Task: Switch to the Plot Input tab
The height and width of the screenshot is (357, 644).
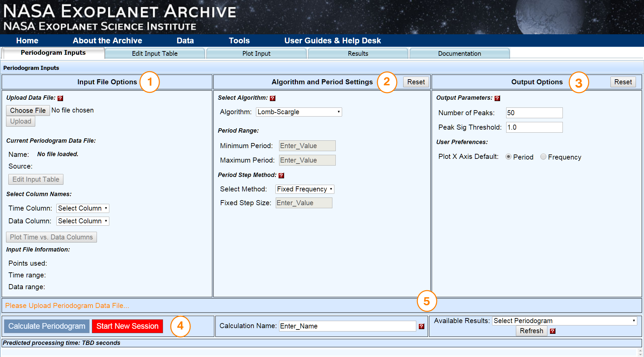Action: pyautogui.click(x=256, y=53)
